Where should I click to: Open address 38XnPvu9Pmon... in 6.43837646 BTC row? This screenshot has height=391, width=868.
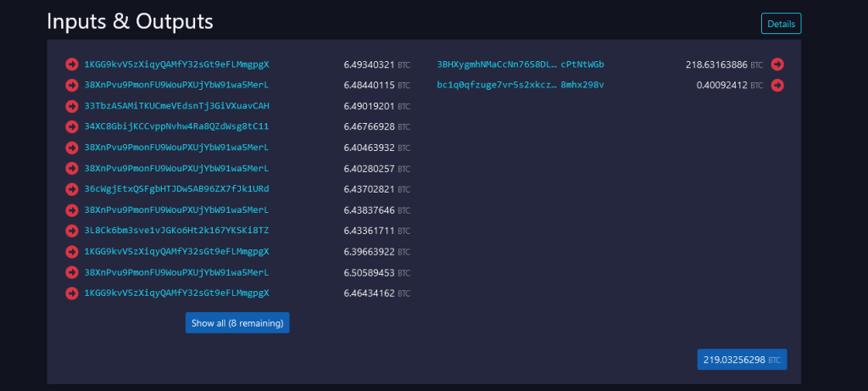pos(176,210)
